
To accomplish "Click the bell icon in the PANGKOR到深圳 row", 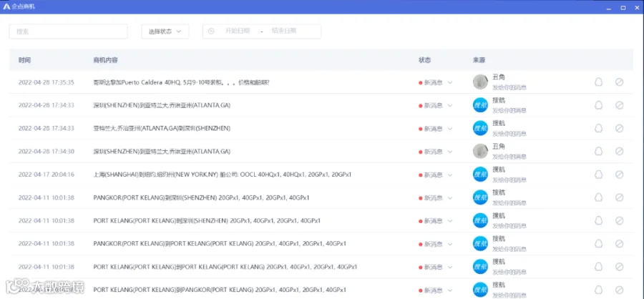I will pyautogui.click(x=598, y=197).
